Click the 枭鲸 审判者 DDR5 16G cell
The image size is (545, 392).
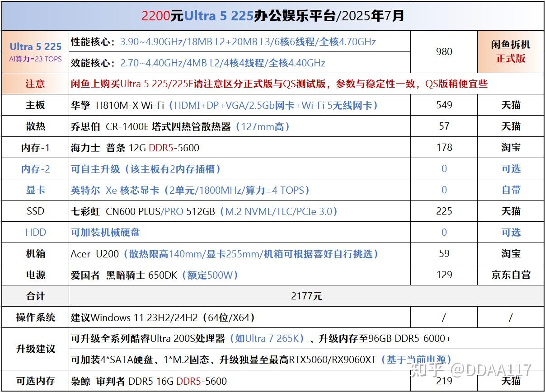(240, 381)
